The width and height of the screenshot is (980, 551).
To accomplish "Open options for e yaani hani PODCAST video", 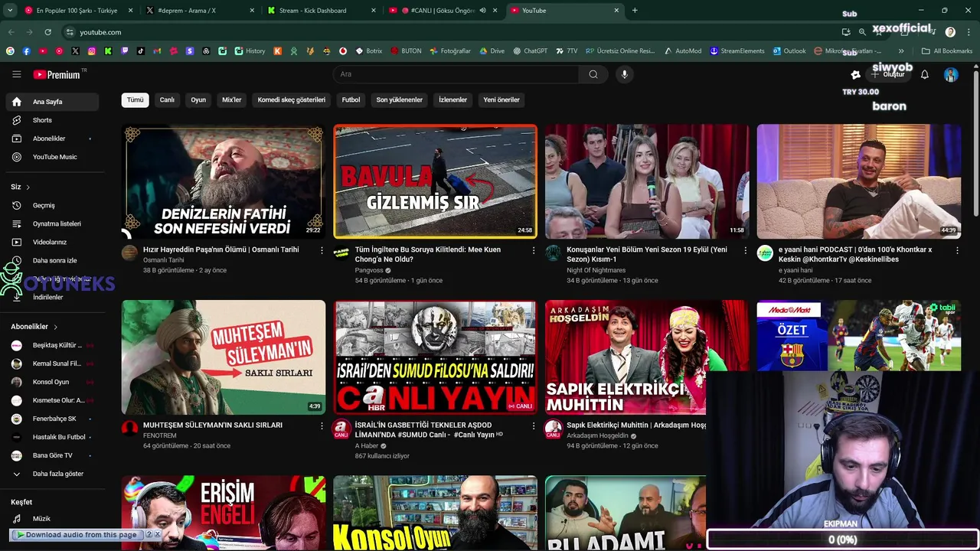I will (957, 250).
